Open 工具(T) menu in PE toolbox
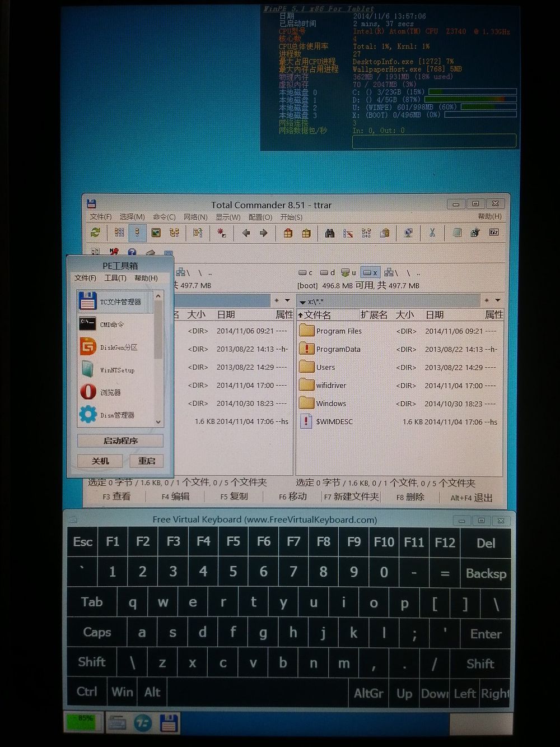The width and height of the screenshot is (560, 747). coord(115,278)
